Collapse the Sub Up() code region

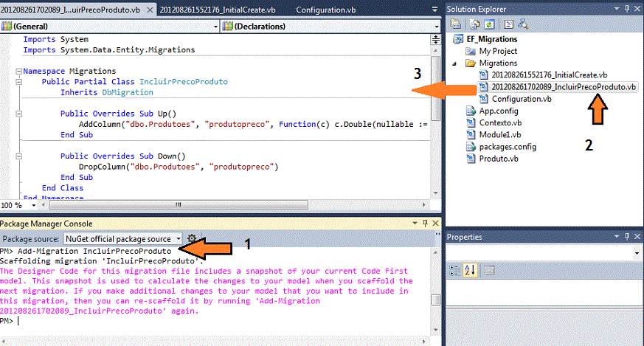point(18,114)
